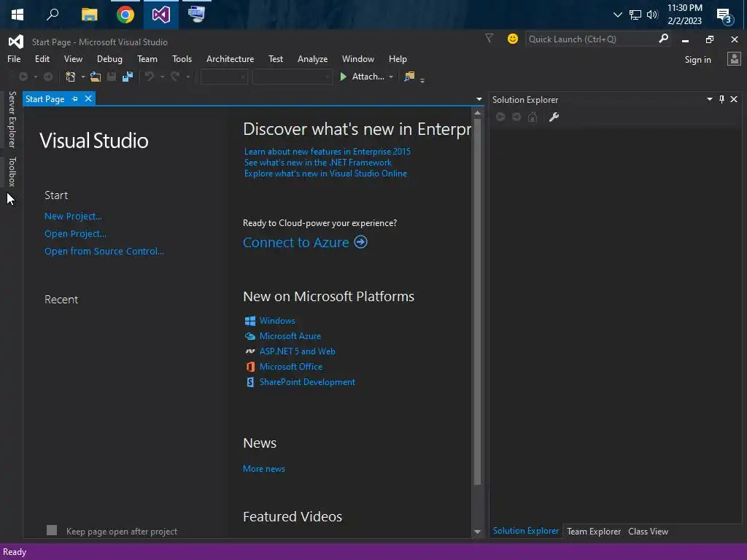This screenshot has width=747, height=560.
Task: Open the Debug menu
Action: click(109, 59)
